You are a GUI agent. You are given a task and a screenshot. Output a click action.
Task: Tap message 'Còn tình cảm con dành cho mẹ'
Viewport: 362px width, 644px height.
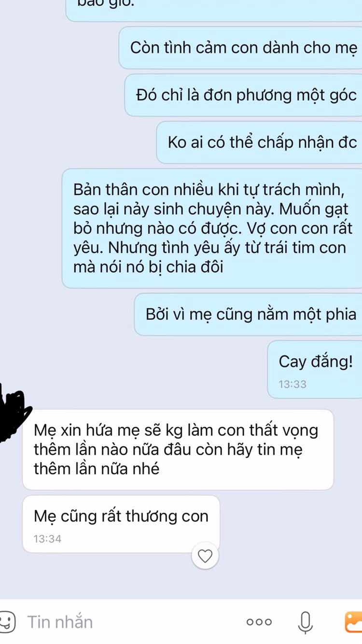[240, 48]
